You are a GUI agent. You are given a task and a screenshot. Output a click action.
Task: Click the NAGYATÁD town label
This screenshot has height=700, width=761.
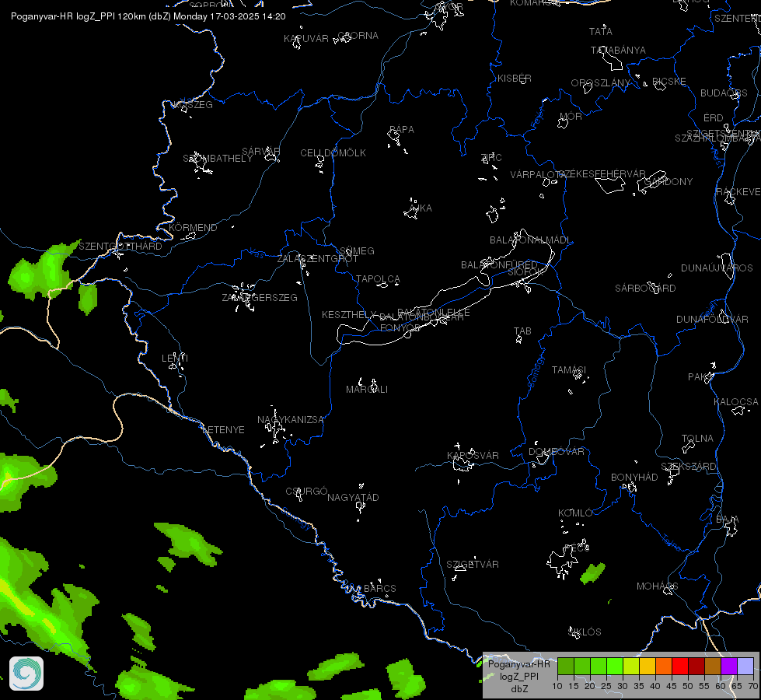pyautogui.click(x=354, y=498)
